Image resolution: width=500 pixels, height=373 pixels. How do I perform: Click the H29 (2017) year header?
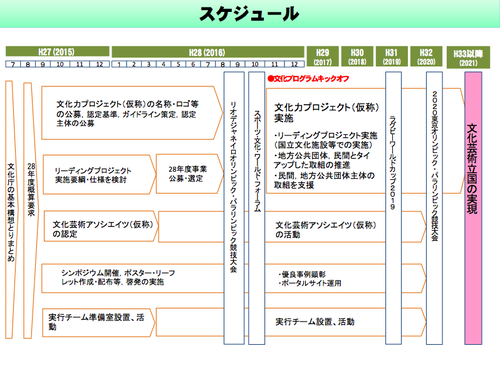[323, 56]
